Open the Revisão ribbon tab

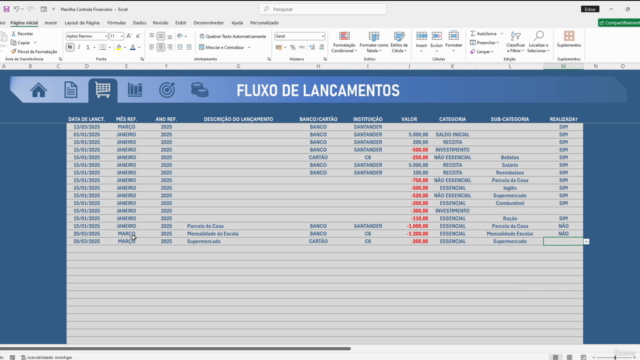160,23
